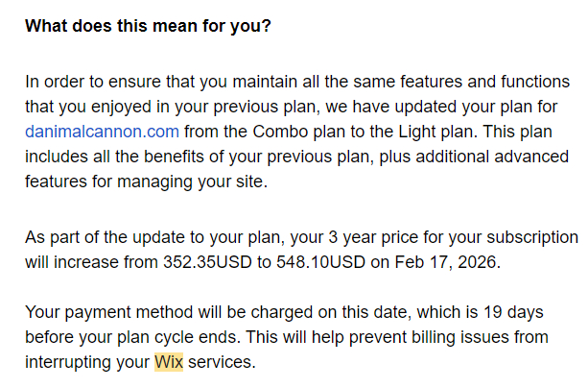Open the danimalcannon.com link
Screen dimensions: 588x388
(102, 131)
